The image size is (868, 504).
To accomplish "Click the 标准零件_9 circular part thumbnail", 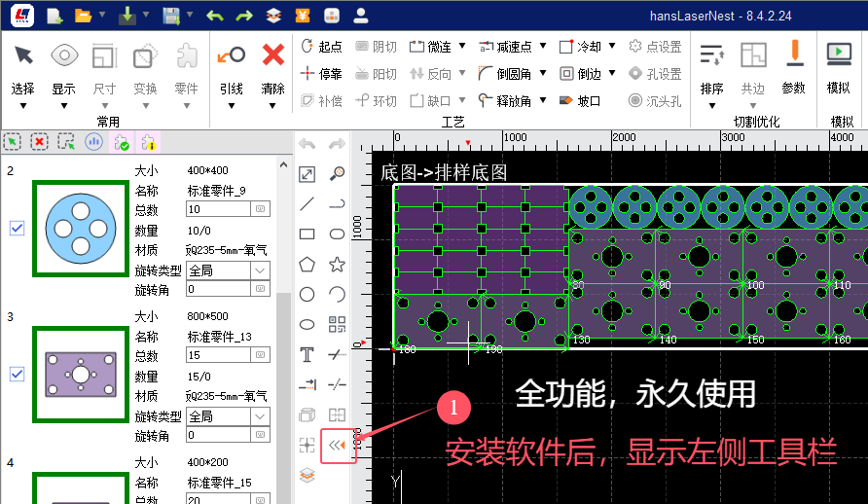I will (x=81, y=228).
